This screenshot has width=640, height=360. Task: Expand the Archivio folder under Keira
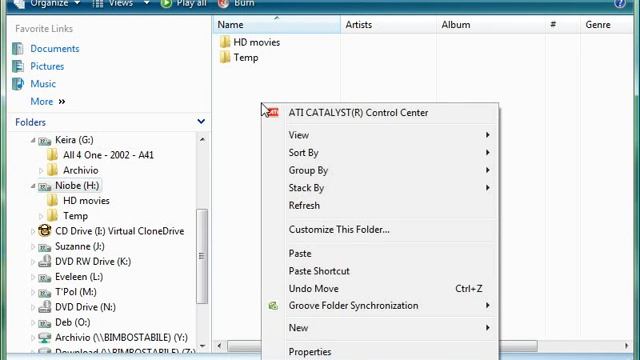tap(40, 170)
